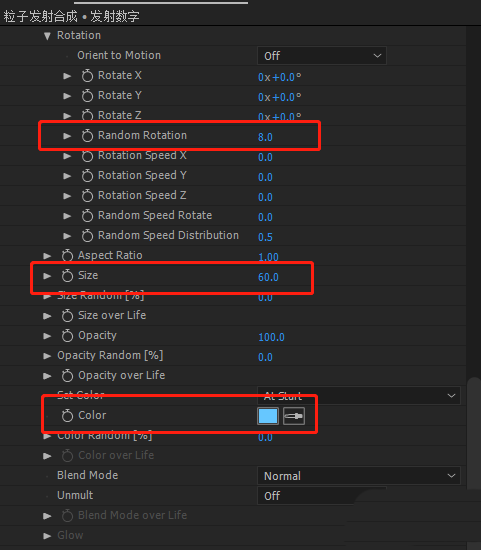Screen dimensions: 481x550
Task: Open the blue Color swatch
Action: click(268, 416)
